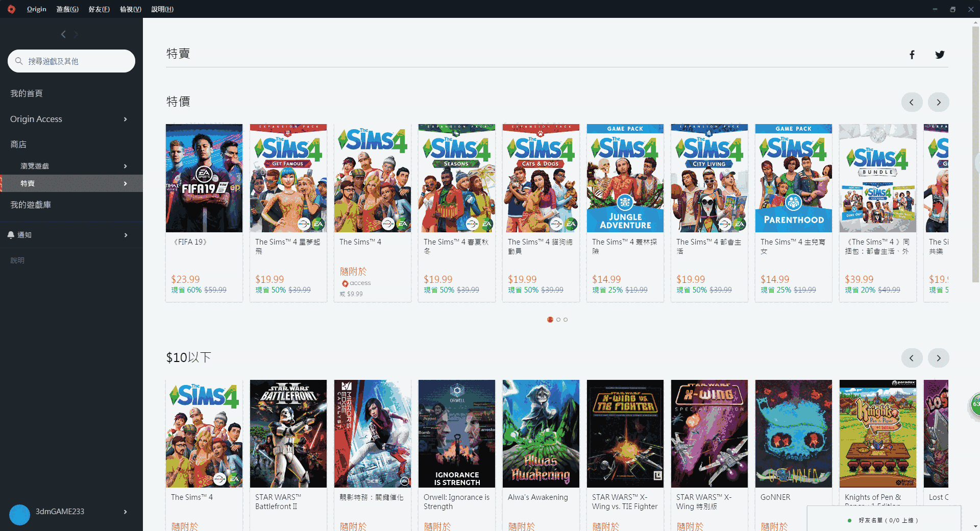Show previous items in 特價 carousel

tap(912, 102)
